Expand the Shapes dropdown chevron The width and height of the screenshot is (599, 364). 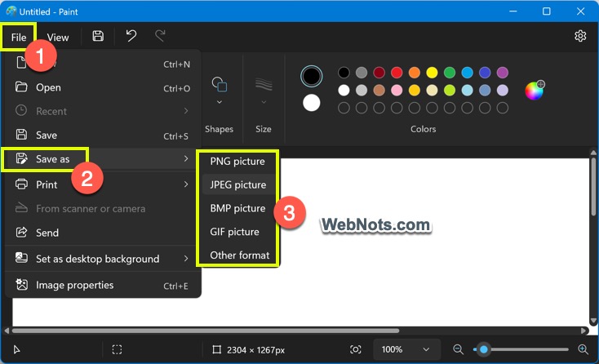click(x=220, y=102)
